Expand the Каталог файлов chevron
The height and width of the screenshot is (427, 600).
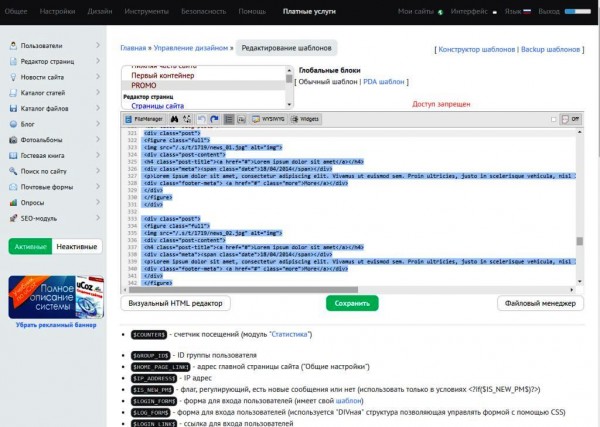point(98,108)
